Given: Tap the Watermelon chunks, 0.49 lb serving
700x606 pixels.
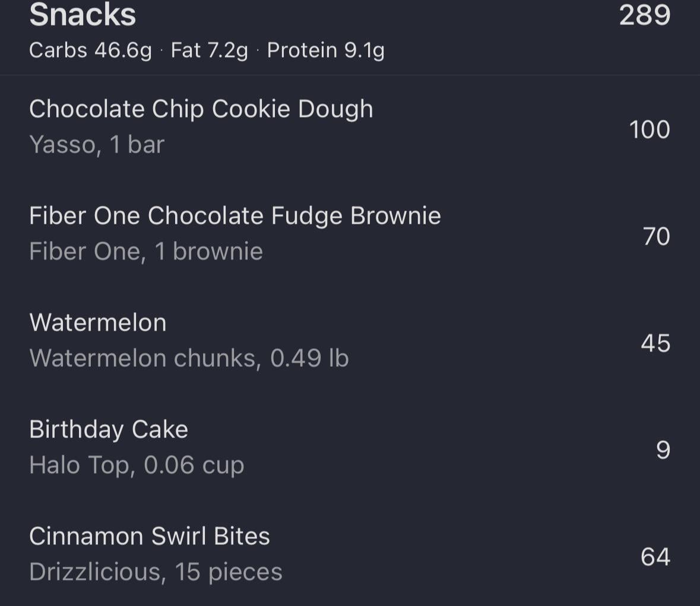Looking at the screenshot, I should [x=189, y=358].
